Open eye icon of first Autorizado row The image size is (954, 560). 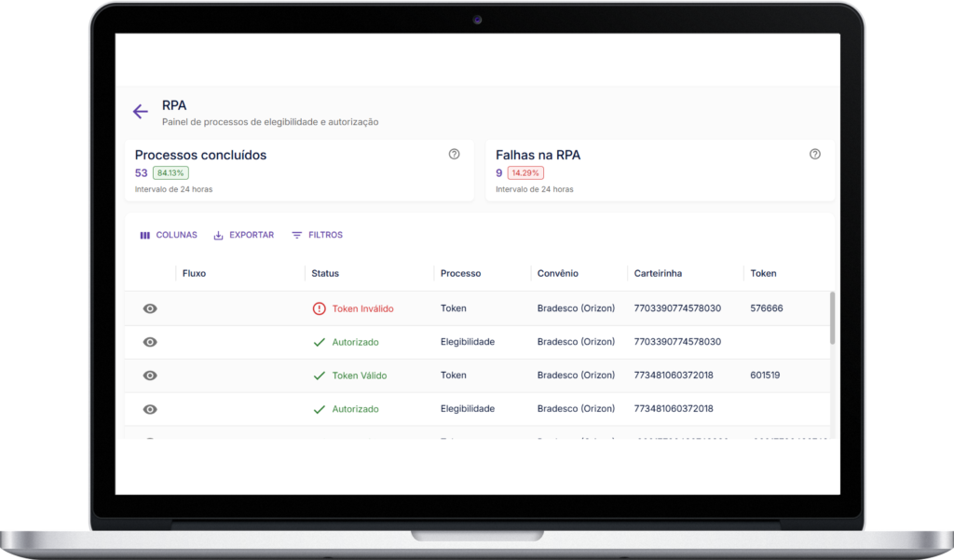click(150, 342)
